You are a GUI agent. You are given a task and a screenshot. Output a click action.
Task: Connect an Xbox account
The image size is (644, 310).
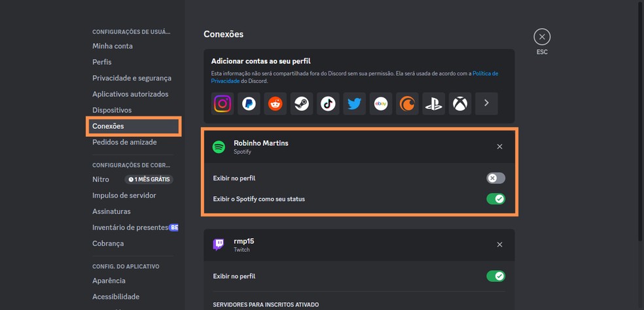(x=459, y=103)
